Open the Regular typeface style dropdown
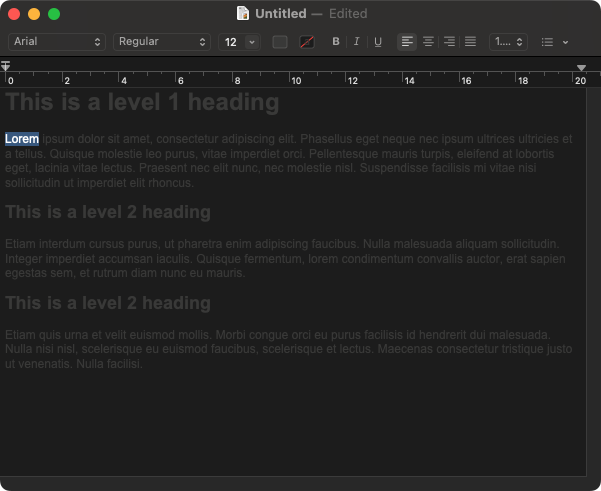This screenshot has height=491, width=601. pyautogui.click(x=161, y=42)
